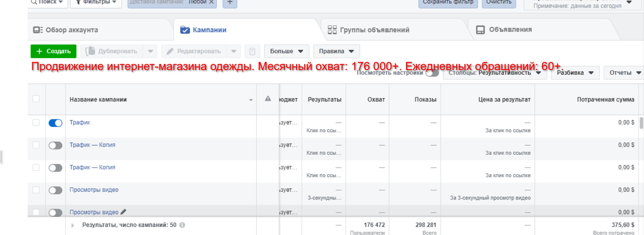Open the first Трафик — Копия campaign link
The image size is (644, 235).
point(92,145)
